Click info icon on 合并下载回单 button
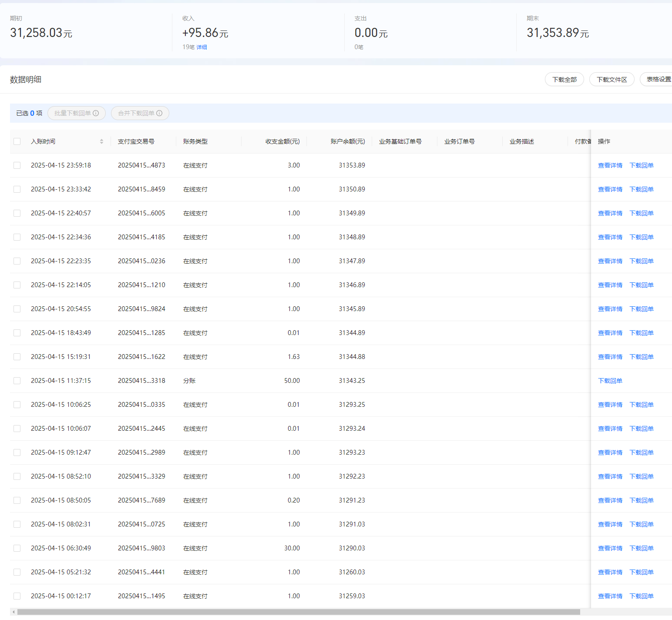This screenshot has width=672, height=620. coord(159,113)
